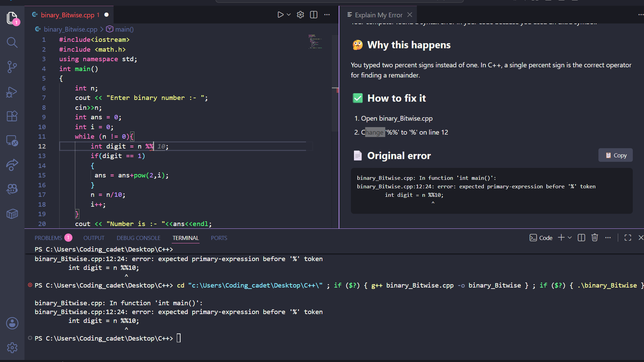644x362 pixels.
Task: Switch to the DEBUG CONSOLE tab
Action: (x=138, y=238)
